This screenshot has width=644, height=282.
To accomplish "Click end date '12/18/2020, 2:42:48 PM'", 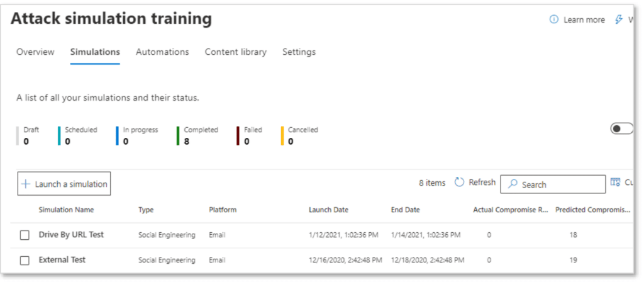I will tap(428, 260).
